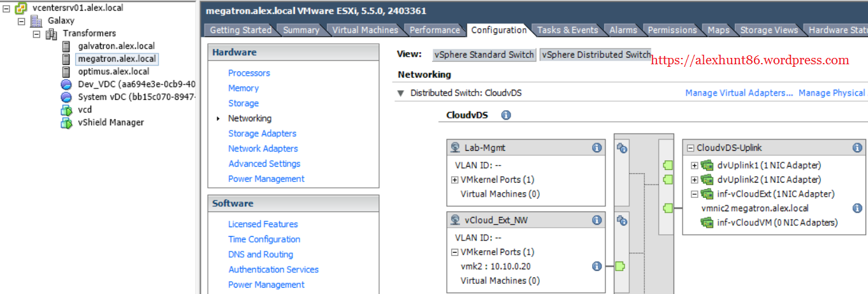Select the vShield Manager VM icon

[x=66, y=122]
